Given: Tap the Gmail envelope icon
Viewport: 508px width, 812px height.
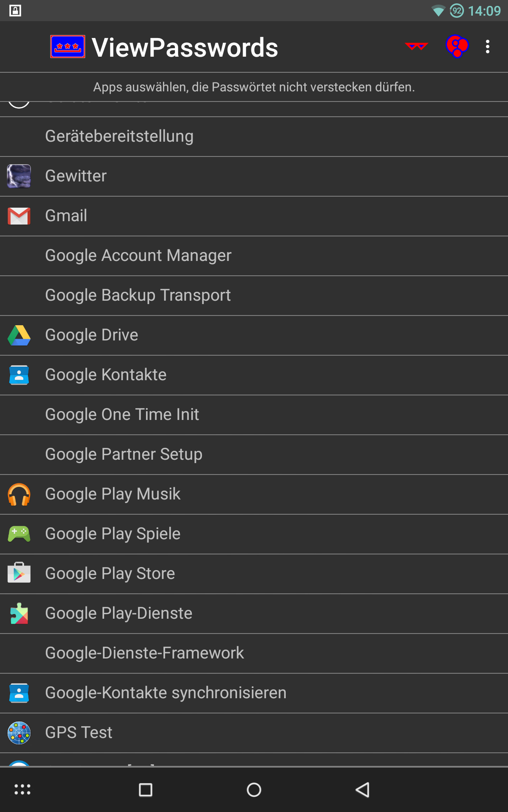Looking at the screenshot, I should pos(19,216).
